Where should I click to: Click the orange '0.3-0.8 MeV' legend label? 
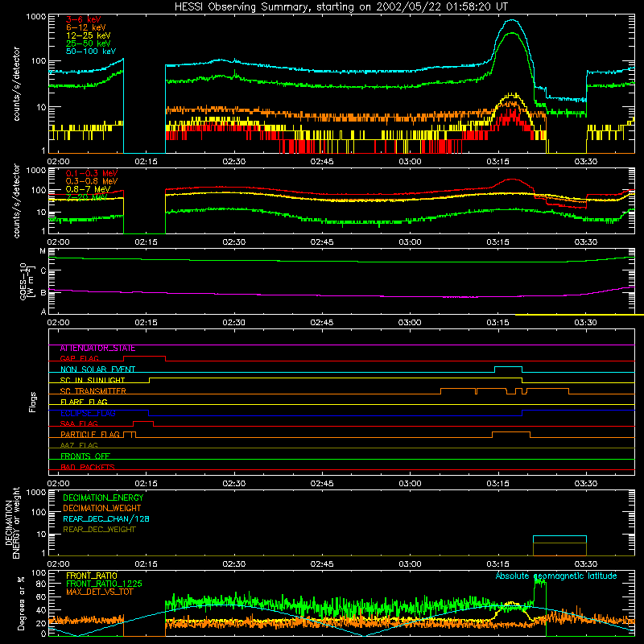click(92, 181)
